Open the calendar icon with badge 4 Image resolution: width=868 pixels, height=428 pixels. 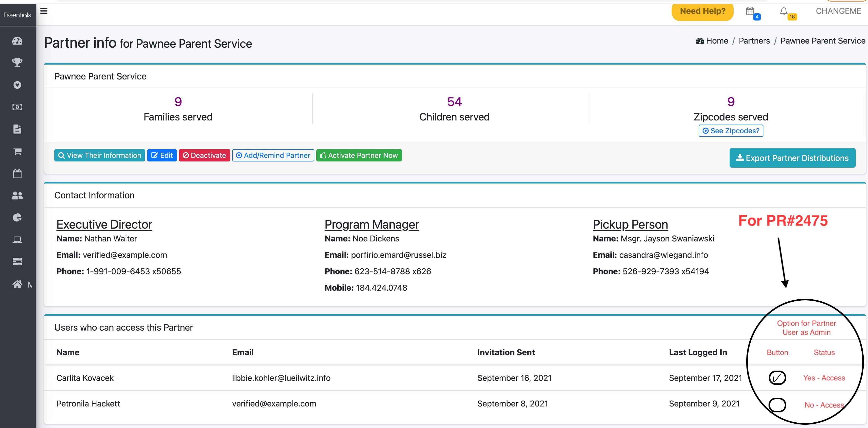[x=750, y=12]
